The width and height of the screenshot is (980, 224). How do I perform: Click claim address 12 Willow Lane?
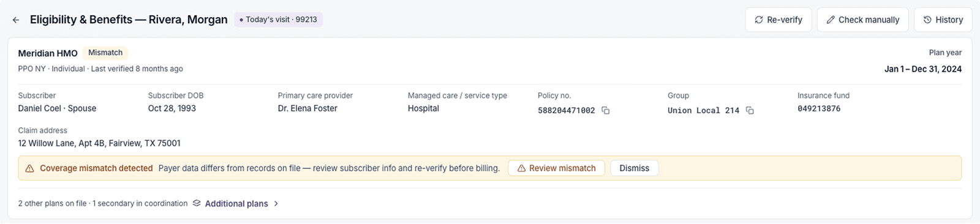click(99, 143)
